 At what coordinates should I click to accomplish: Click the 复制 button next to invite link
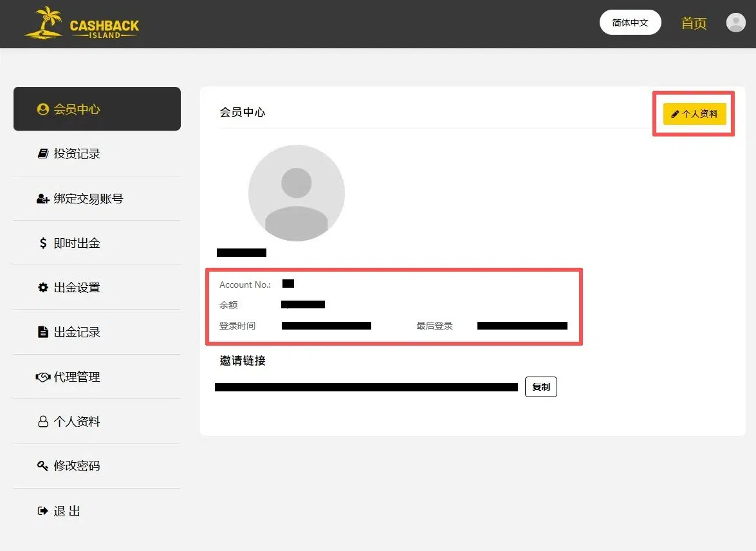point(541,387)
